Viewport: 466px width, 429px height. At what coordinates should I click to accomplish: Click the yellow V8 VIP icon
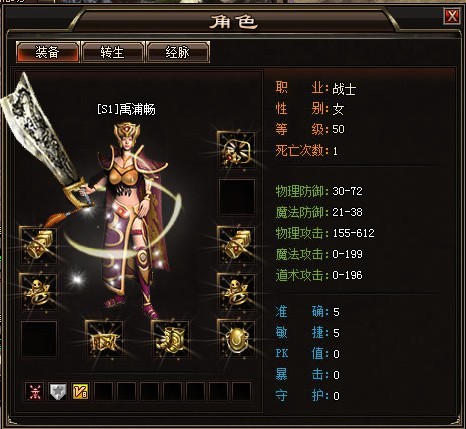tap(80, 391)
